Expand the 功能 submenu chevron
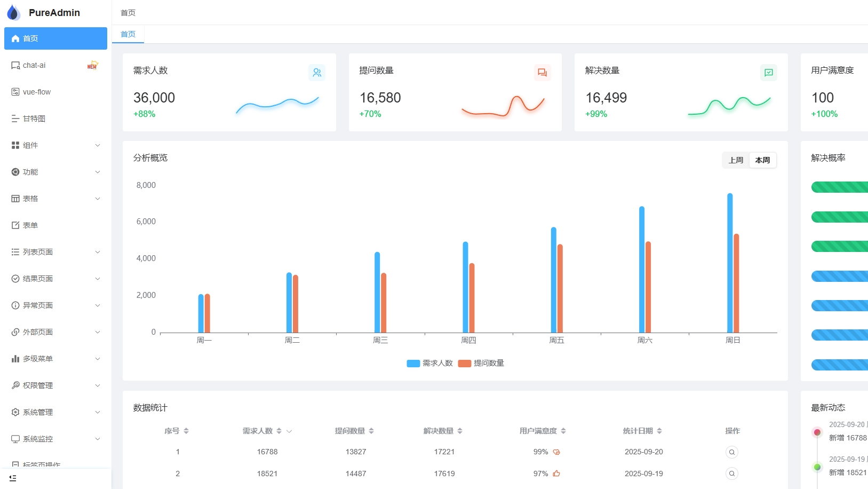Viewport: 868px width, 489px height. [98, 172]
